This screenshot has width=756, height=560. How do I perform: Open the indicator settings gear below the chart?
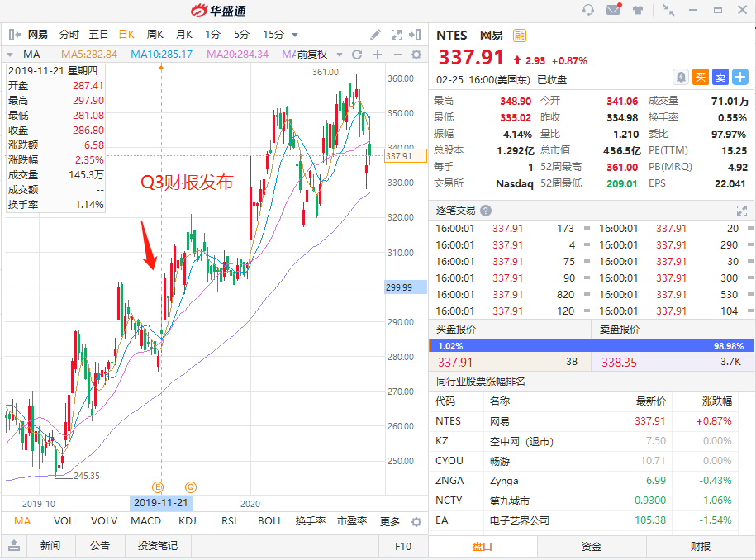pos(416,521)
